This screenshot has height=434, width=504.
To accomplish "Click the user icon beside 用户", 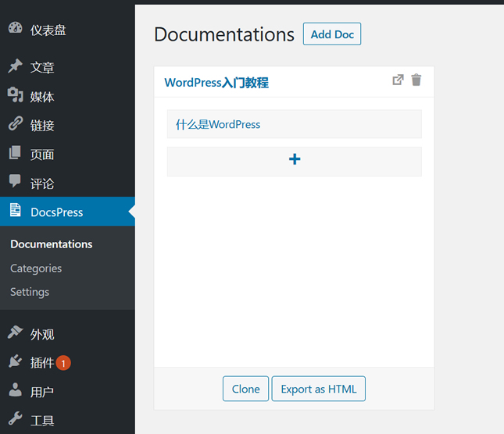I will click(15, 390).
